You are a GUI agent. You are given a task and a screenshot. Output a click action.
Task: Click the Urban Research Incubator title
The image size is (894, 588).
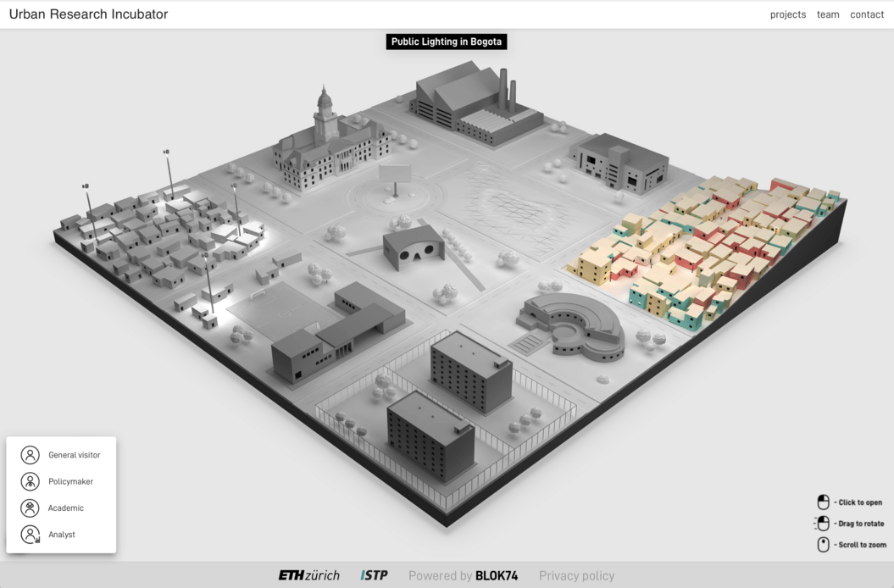pyautogui.click(x=88, y=14)
